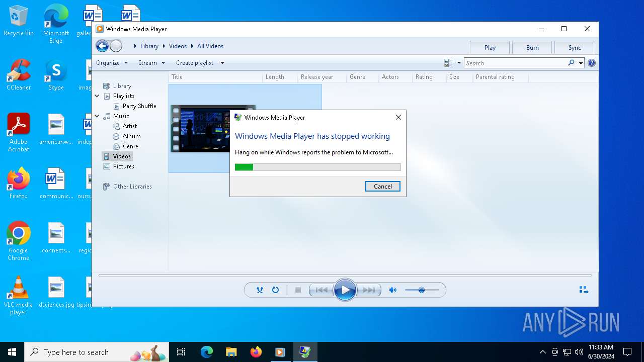644x362 pixels.
Task: Open Adobe Acrobat desktop shortcut
Action: tap(19, 133)
